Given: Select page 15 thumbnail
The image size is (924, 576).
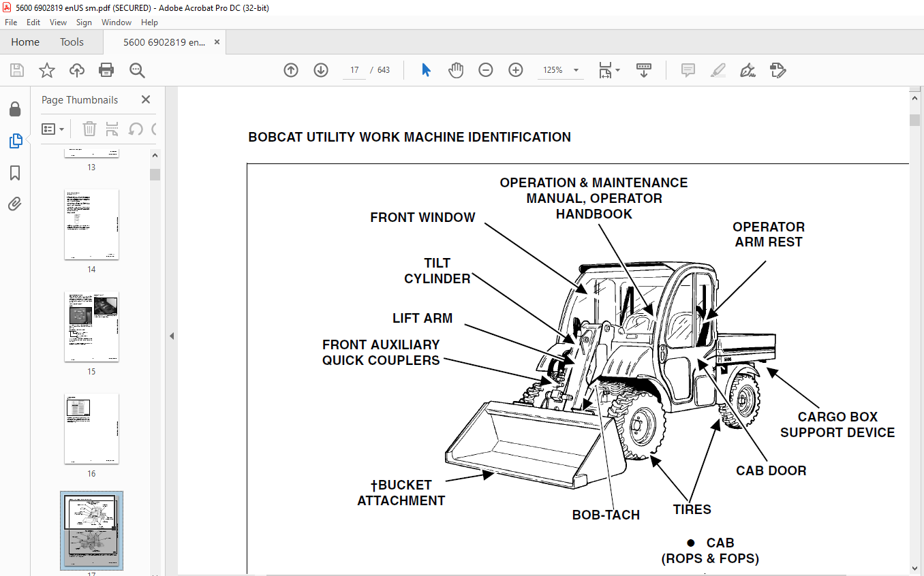Looking at the screenshot, I should tap(91, 326).
